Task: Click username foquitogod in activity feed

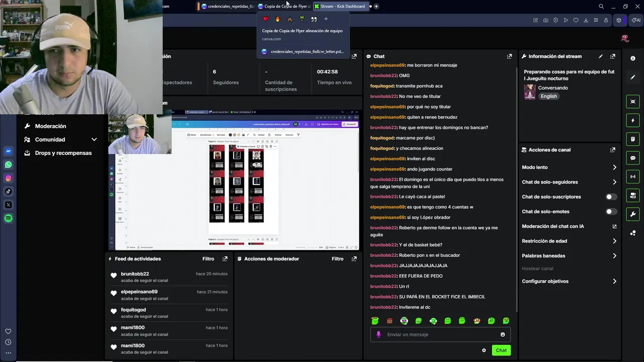Action: click(133, 310)
